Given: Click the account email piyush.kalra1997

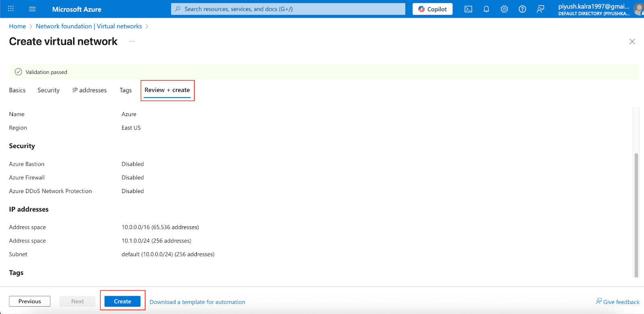Looking at the screenshot, I should 593,6.
